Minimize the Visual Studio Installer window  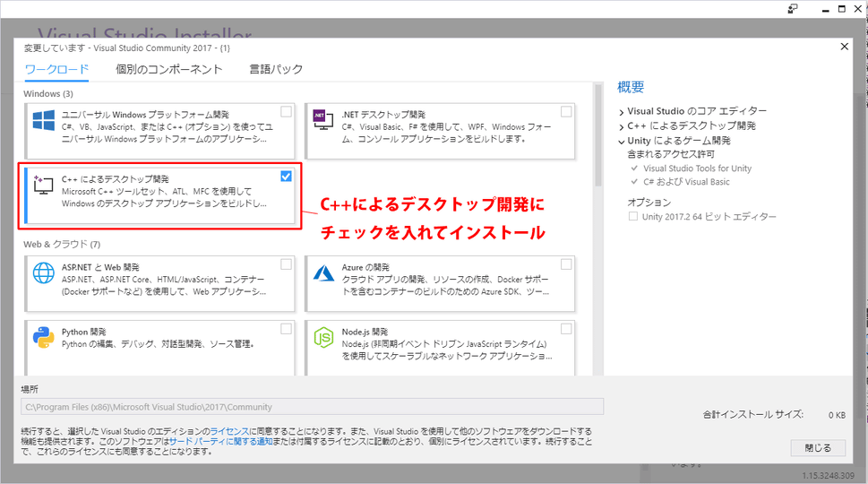(825, 10)
